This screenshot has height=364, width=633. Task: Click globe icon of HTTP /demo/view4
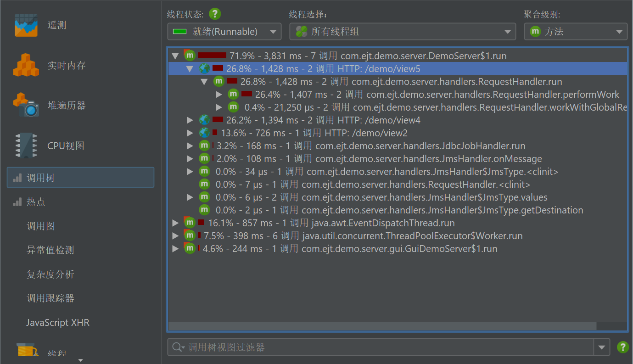pyautogui.click(x=204, y=120)
